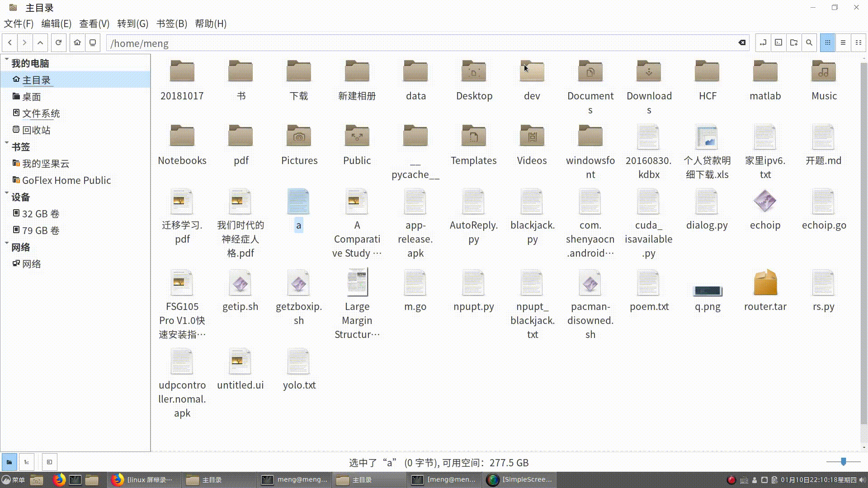The height and width of the screenshot is (488, 868).
Task: Hide the side pane using bottom-left toggle
Action: tap(49, 462)
